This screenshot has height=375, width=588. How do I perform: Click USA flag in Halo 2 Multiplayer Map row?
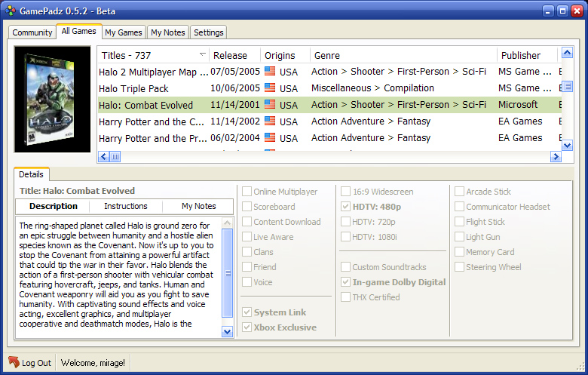coord(270,71)
